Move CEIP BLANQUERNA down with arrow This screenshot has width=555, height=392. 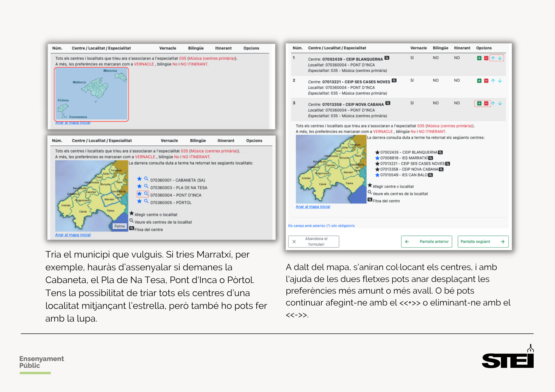(x=500, y=58)
